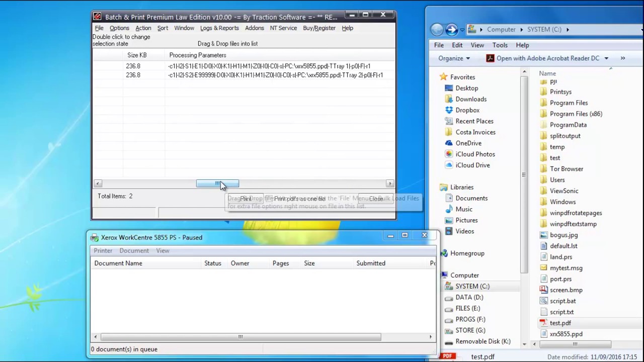Open OneDrive in the navigation pane
The height and width of the screenshot is (362, 644).
click(468, 144)
